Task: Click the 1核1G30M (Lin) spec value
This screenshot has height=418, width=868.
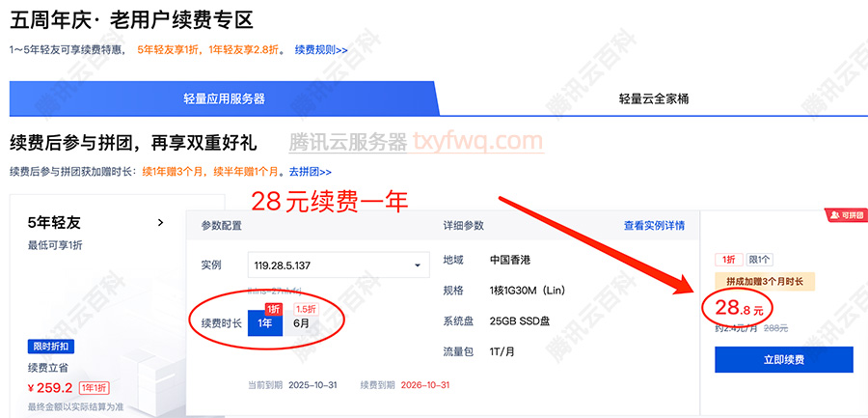Action: 529,291
